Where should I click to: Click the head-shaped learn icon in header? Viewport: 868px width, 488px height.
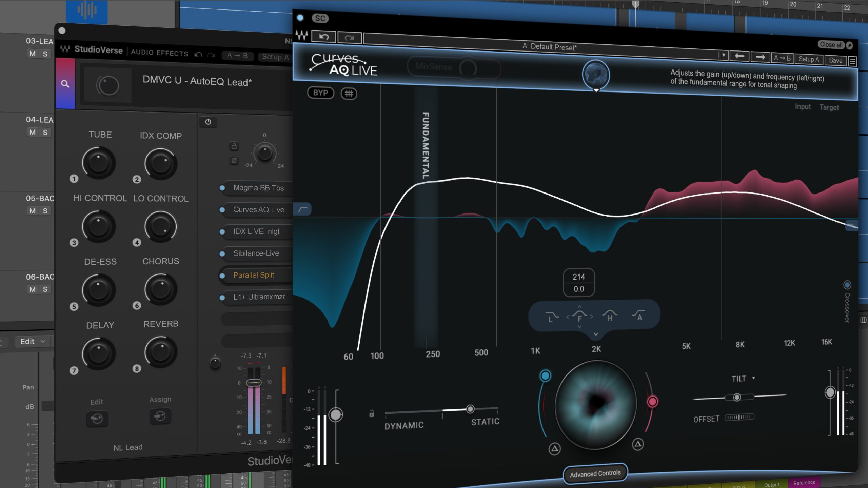point(596,75)
